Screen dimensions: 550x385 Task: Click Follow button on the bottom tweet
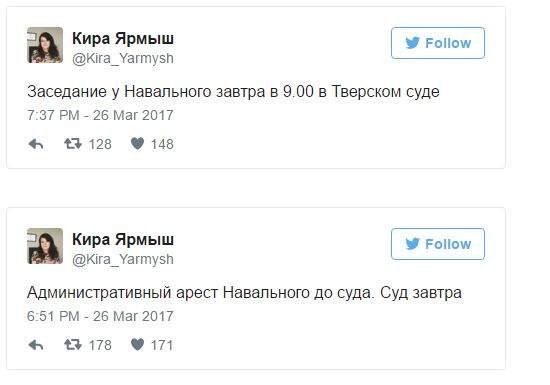coord(438,244)
